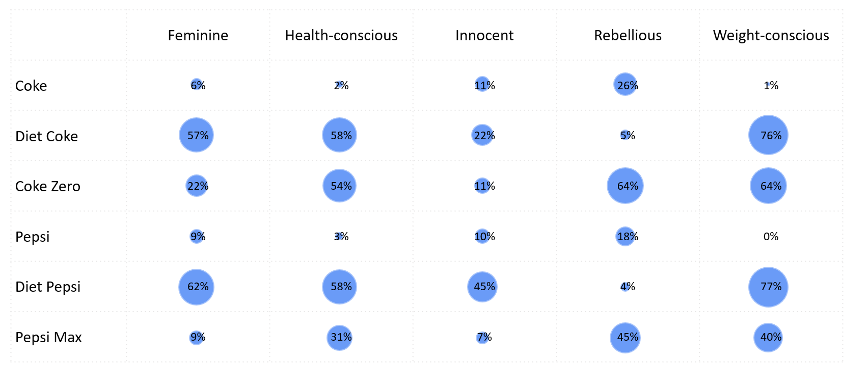Click the Pepsi Max row label
This screenshot has width=868, height=382.
[48, 337]
